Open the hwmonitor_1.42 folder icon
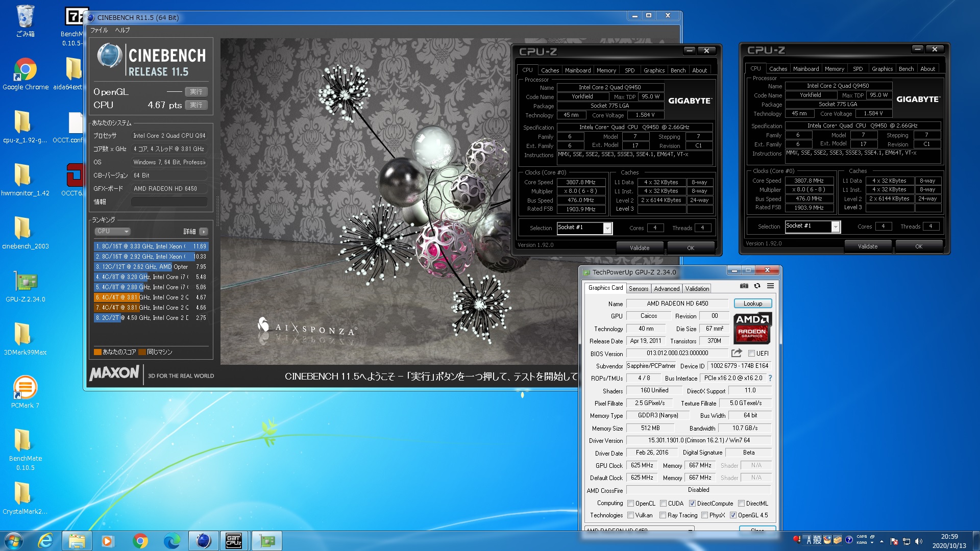 click(x=25, y=180)
